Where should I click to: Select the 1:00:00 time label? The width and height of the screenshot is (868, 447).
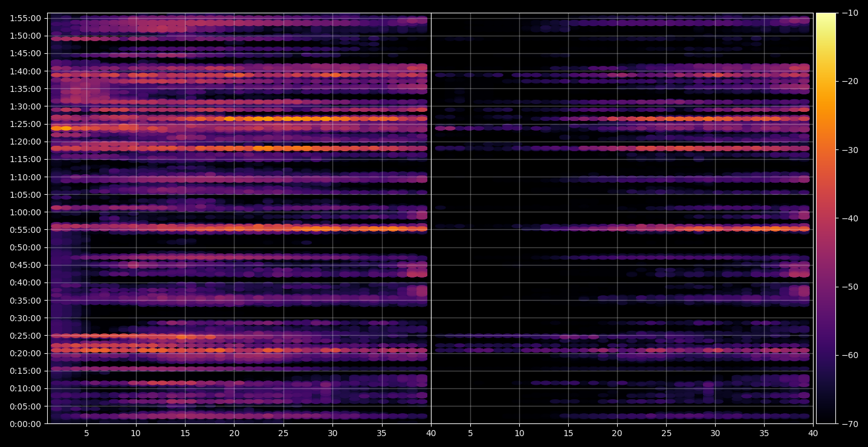coord(25,212)
